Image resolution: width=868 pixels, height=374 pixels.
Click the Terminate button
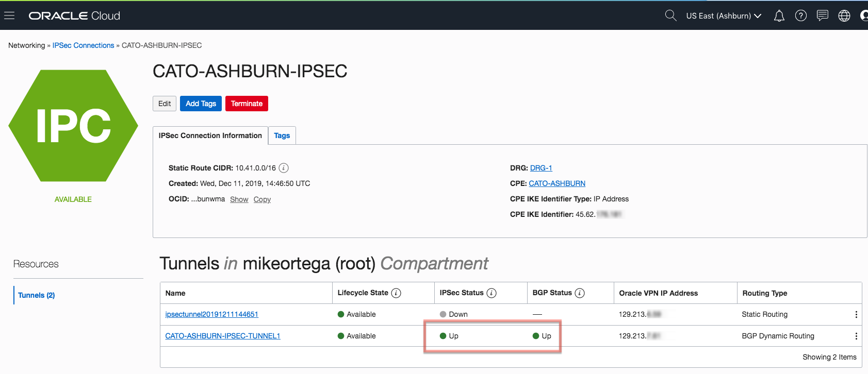[x=247, y=104]
